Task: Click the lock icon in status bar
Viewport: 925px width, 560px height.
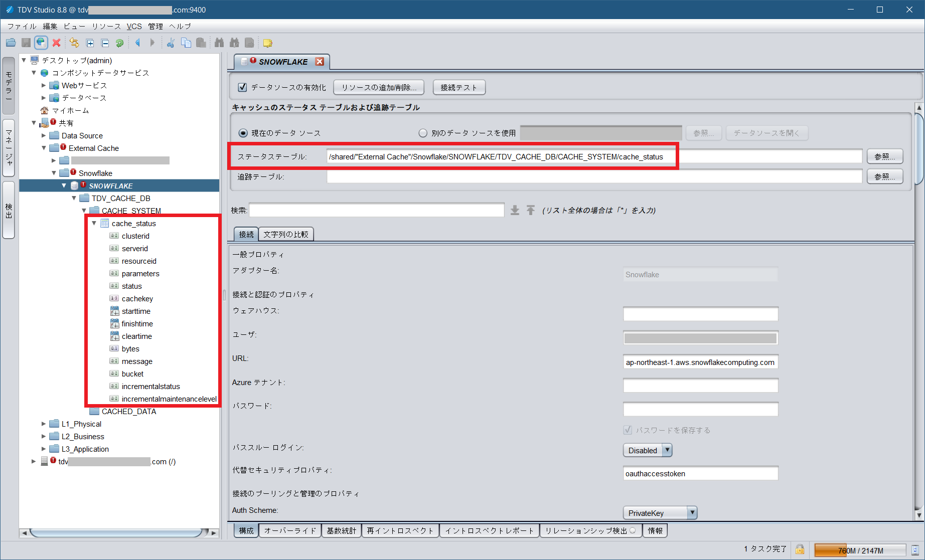Action: click(800, 549)
